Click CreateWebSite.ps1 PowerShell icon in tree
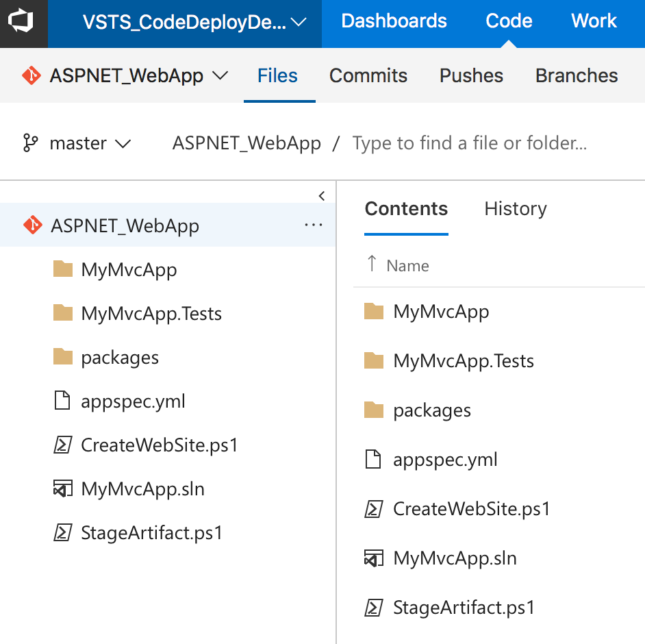Viewport: 645px width, 644px height. [x=63, y=445]
